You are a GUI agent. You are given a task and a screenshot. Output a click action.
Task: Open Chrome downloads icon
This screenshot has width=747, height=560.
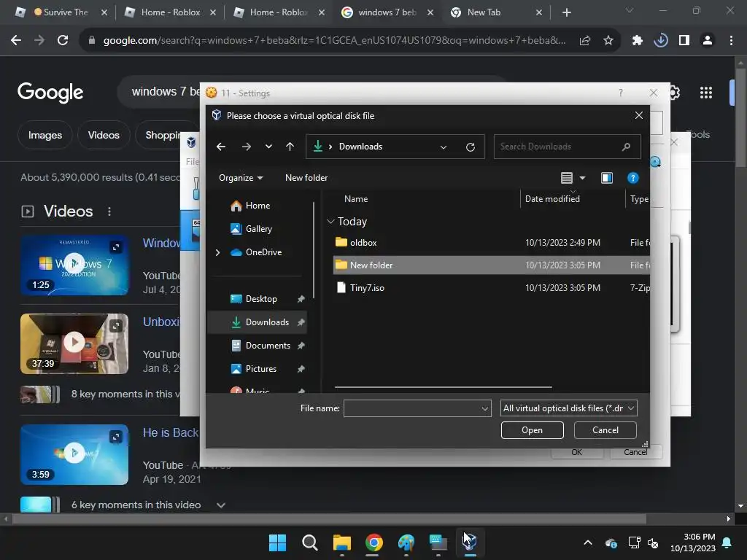coord(660,41)
